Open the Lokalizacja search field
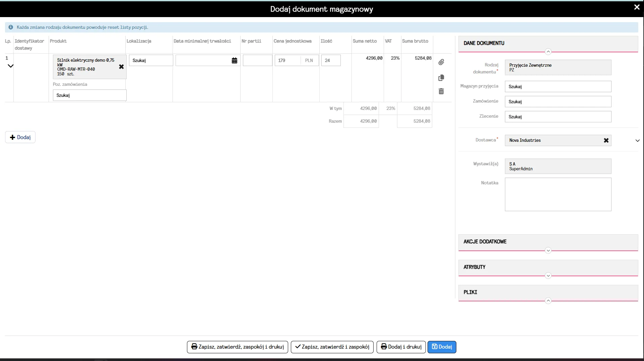644x361 pixels. coord(151,60)
